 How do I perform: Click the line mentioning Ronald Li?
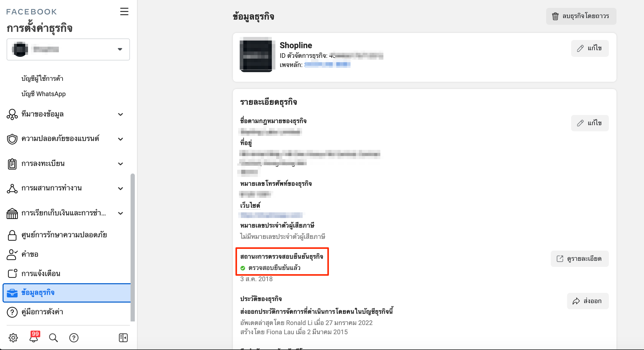pos(306,323)
